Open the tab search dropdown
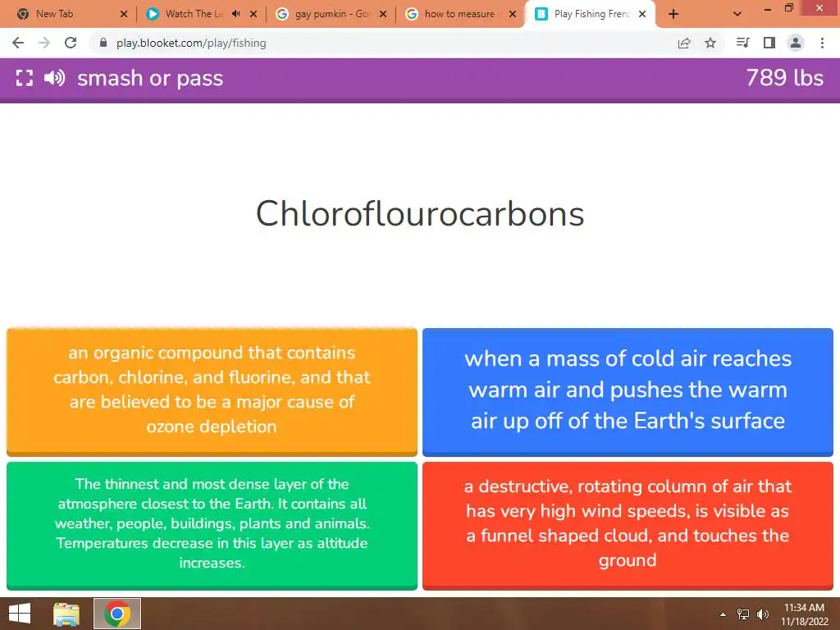The width and height of the screenshot is (840, 630). [x=737, y=15]
